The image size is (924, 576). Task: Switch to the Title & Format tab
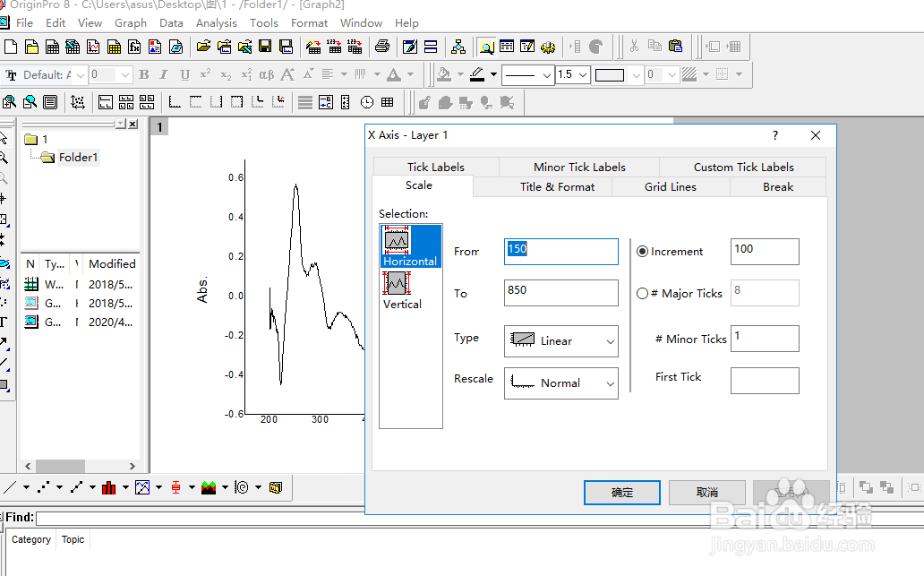pos(558,187)
